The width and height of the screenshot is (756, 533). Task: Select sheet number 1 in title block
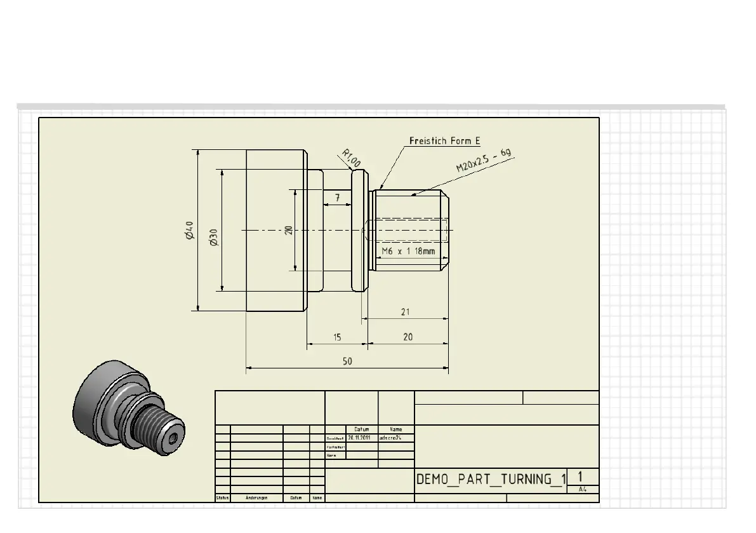click(x=580, y=476)
